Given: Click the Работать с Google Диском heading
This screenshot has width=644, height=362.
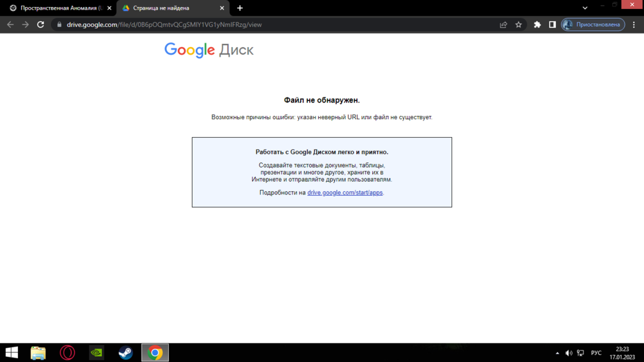Looking at the screenshot, I should [x=321, y=152].
